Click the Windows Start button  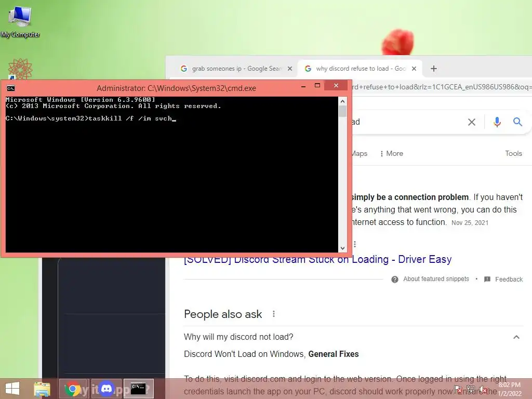coord(12,389)
